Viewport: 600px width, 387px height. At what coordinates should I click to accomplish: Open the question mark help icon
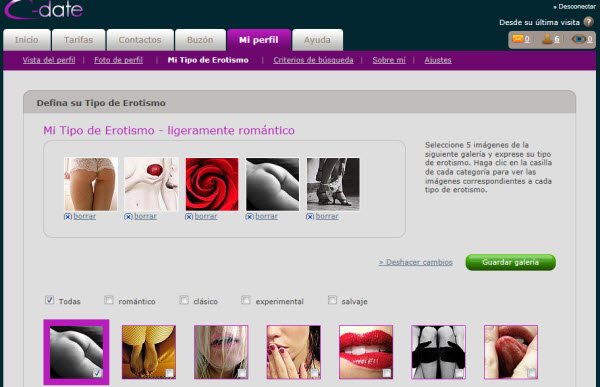pos(589,22)
